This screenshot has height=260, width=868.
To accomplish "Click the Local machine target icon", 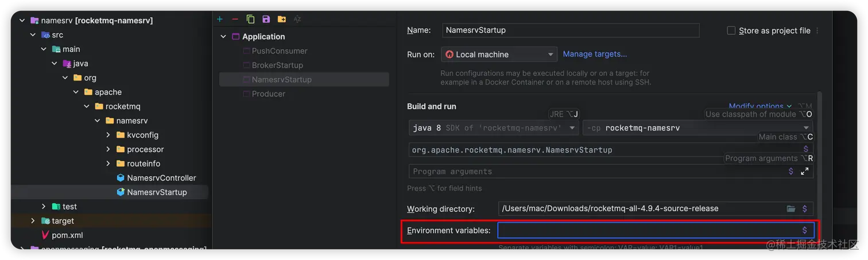I will [449, 55].
